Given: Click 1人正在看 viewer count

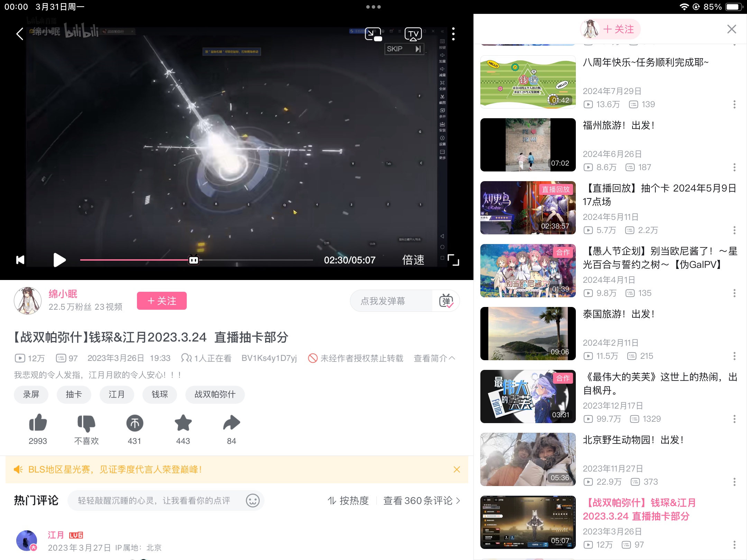Looking at the screenshot, I should tap(206, 358).
